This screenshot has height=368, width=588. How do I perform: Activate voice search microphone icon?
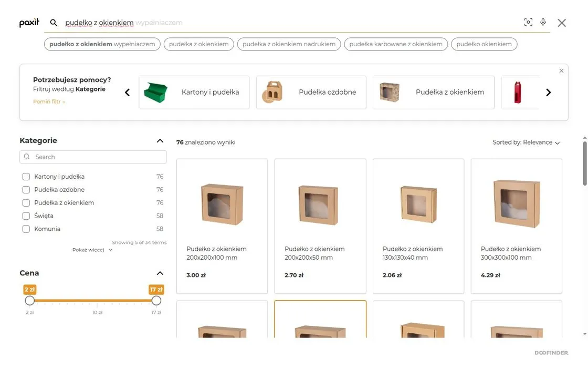coord(543,22)
